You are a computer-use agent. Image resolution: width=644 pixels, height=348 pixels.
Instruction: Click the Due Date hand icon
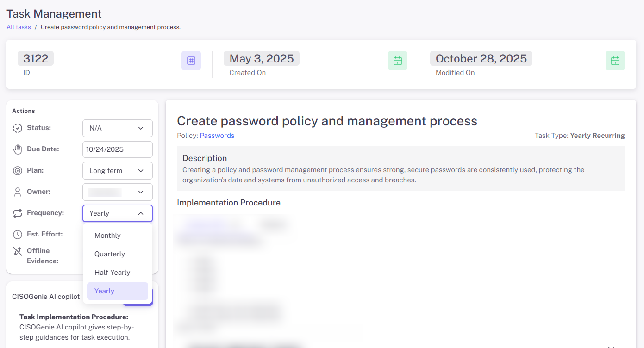tap(18, 149)
